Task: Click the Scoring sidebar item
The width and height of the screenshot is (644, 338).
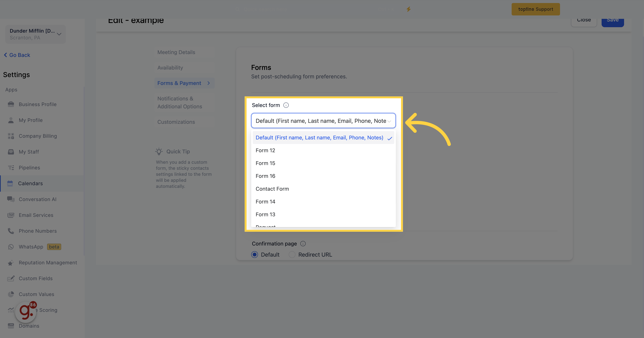Action: pos(48,310)
